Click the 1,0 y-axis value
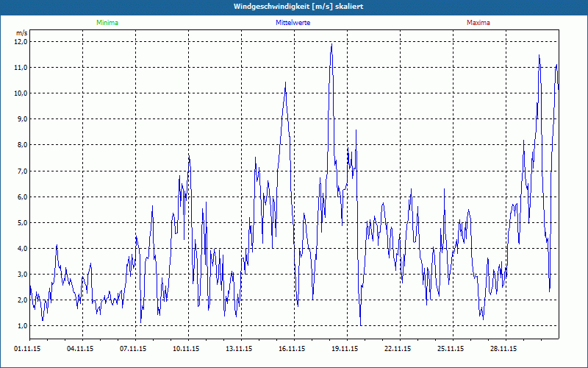588x368 pixels. [x=23, y=326]
